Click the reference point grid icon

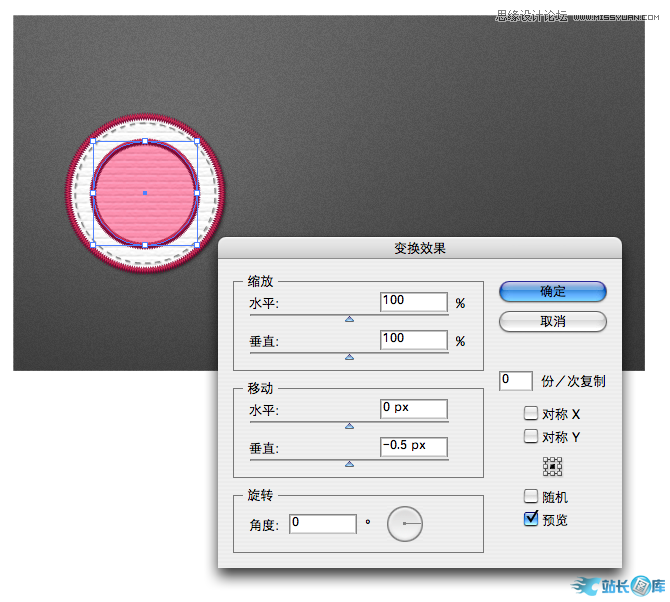tap(552, 466)
